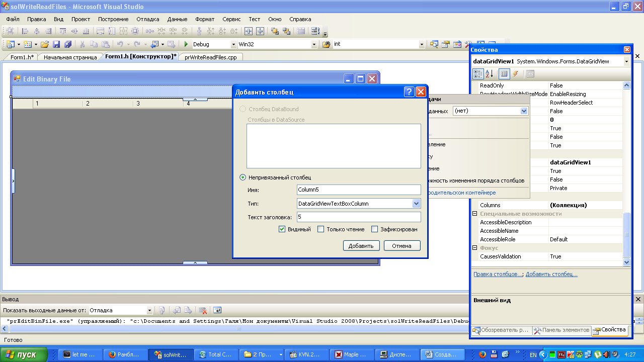The width and height of the screenshot is (644, 362).
Task: Open the Win32 platform dropdown
Action: pos(314,44)
